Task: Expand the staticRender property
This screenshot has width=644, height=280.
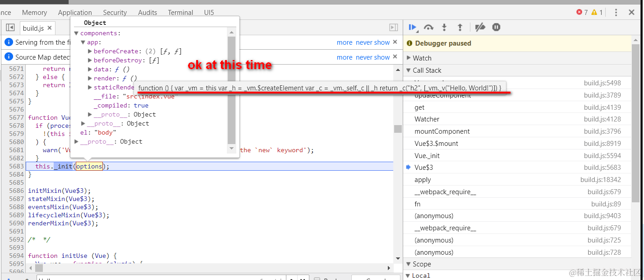Action: click(90, 88)
